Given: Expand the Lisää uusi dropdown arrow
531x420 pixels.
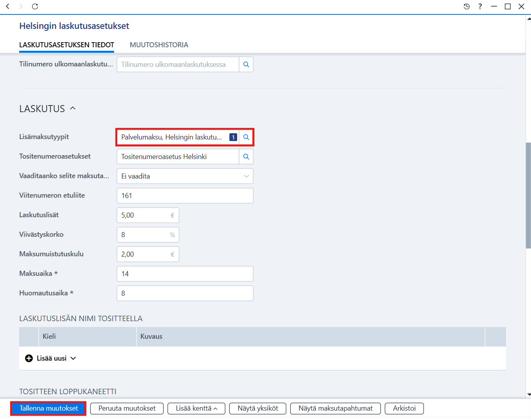Looking at the screenshot, I should pyautogui.click(x=73, y=358).
